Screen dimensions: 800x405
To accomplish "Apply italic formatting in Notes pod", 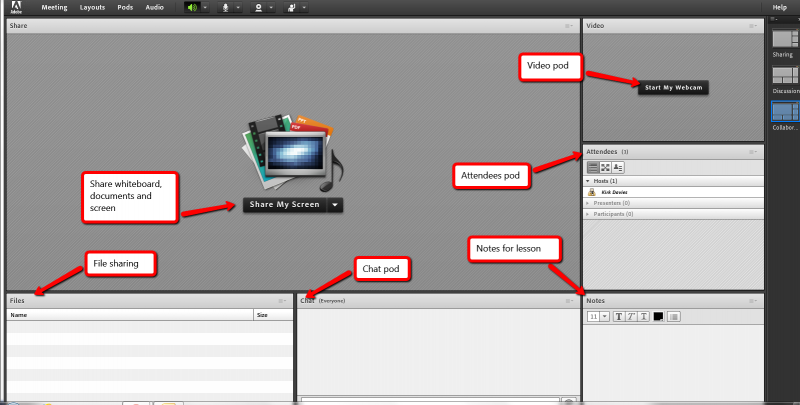I will (632, 316).
